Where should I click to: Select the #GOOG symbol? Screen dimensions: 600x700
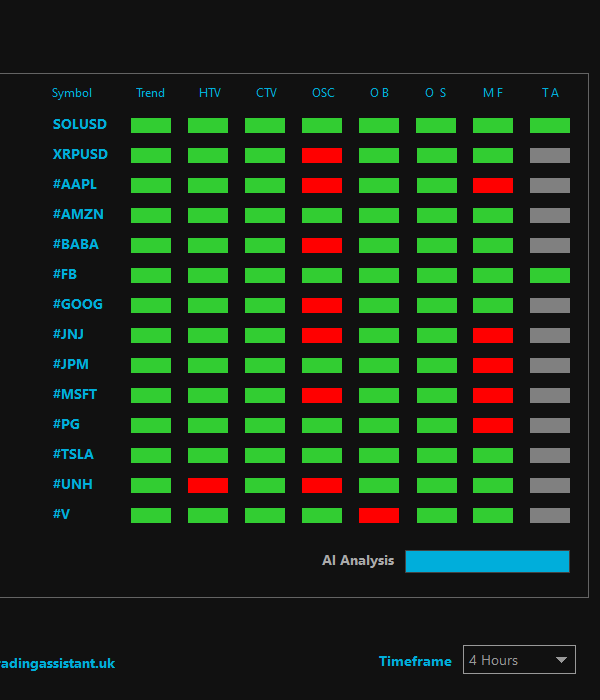click(77, 304)
